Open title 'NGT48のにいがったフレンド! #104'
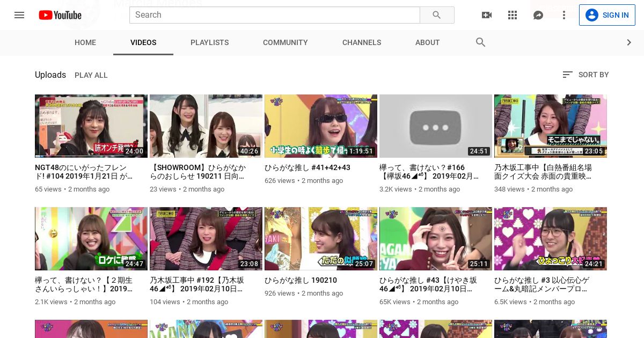 coord(84,172)
